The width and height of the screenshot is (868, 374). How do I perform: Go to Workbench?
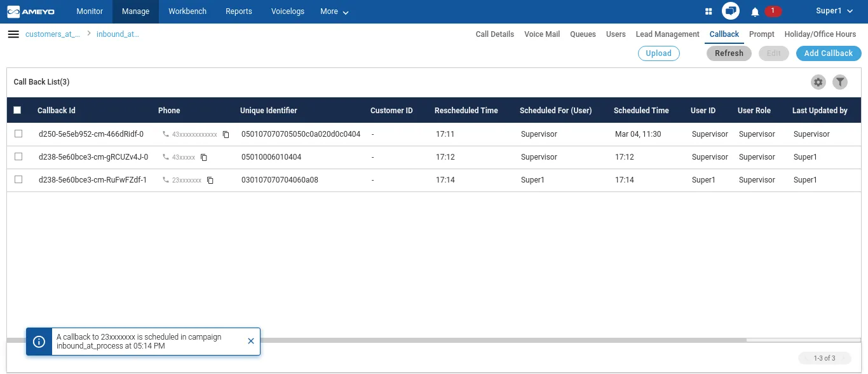coord(187,11)
